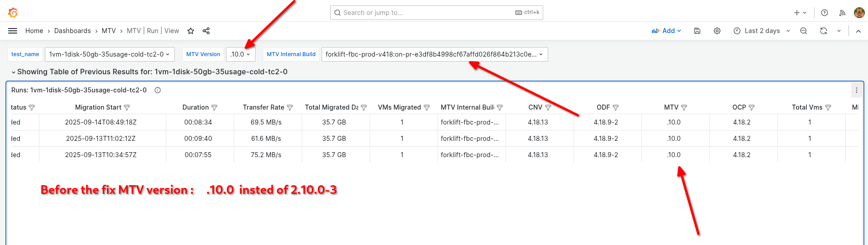The width and height of the screenshot is (868, 245).
Task: Open the MTV Version dropdown
Action: click(241, 54)
